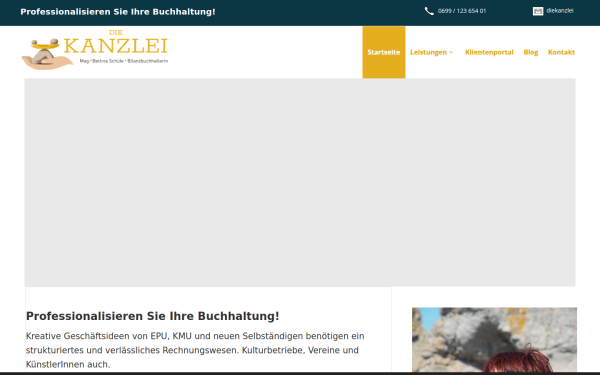Go to the Blog page
This screenshot has height=375, width=600.
(531, 52)
